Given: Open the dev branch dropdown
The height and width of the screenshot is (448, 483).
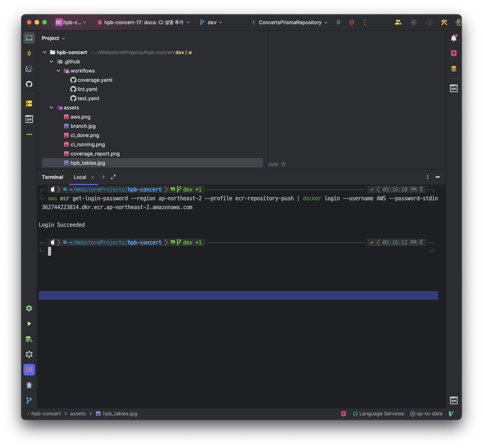Looking at the screenshot, I should pos(211,22).
